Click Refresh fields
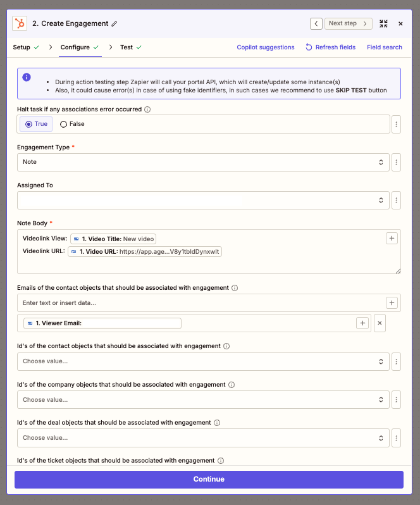This screenshot has height=505, width=420. pos(330,47)
